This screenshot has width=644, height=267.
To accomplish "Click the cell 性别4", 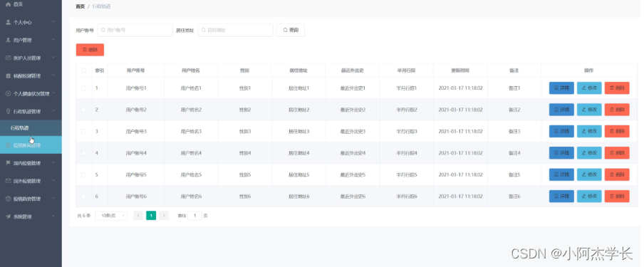I will pos(245,153).
